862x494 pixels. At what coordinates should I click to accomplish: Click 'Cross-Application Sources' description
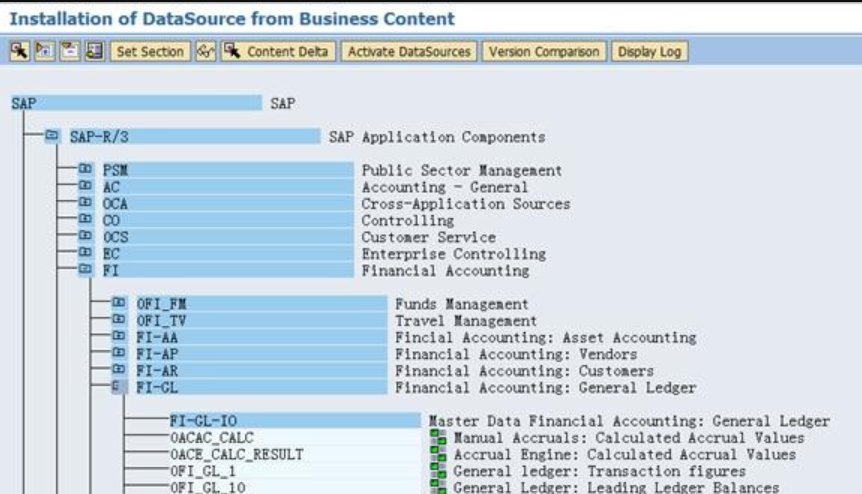pyautogui.click(x=466, y=204)
